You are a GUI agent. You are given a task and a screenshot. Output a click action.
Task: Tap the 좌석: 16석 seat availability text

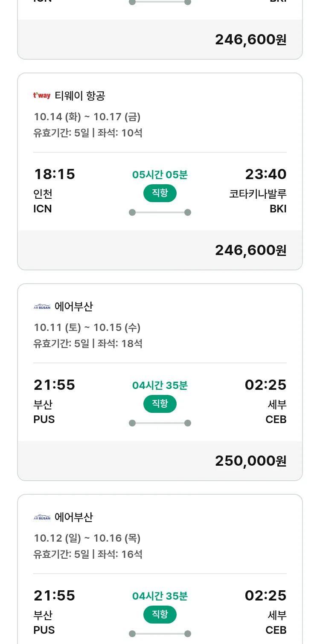120,554
